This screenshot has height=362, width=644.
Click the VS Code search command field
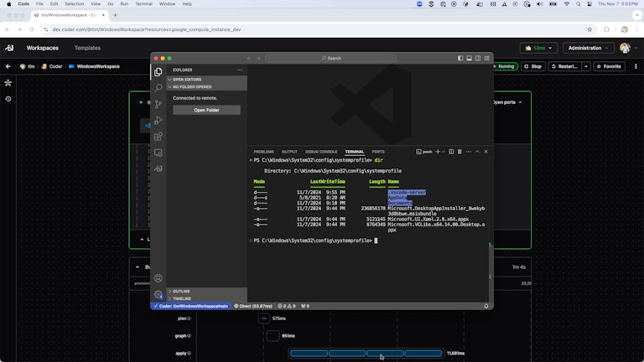(330, 58)
